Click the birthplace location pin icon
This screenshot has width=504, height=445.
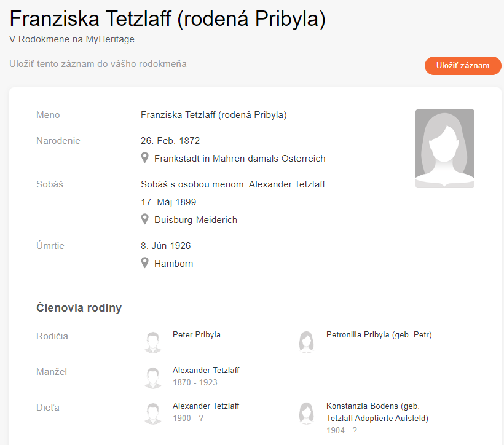[145, 158]
